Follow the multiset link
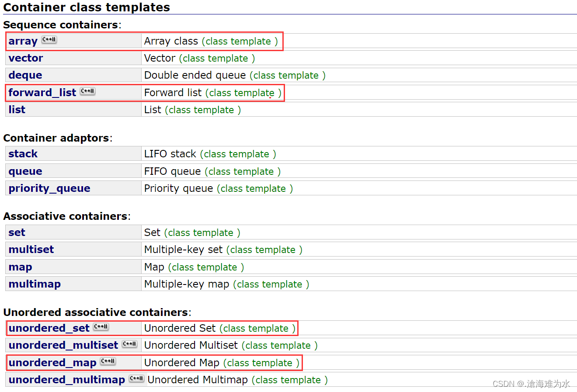The width and height of the screenshot is (577, 392). pos(31,250)
